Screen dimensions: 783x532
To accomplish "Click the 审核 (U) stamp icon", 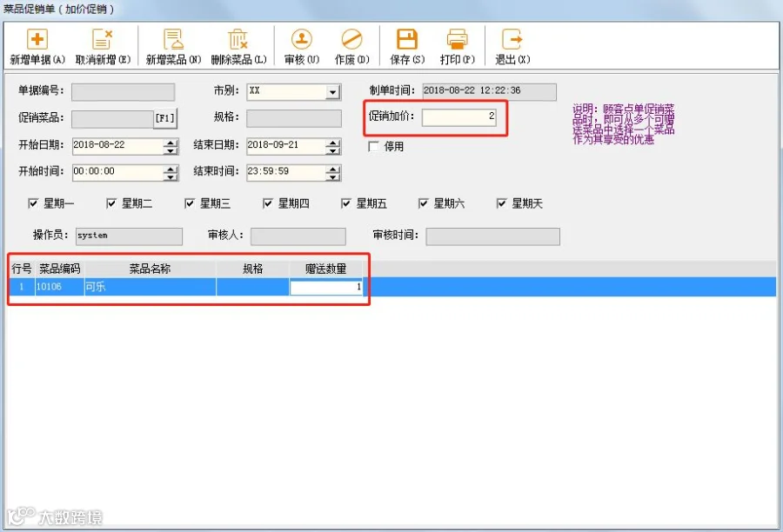I will click(x=302, y=39).
